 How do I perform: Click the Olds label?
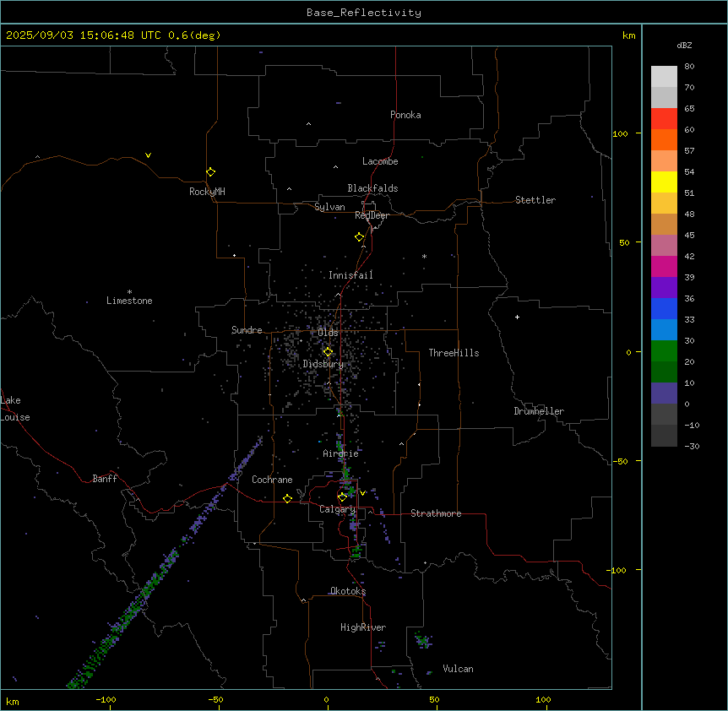[x=328, y=333]
